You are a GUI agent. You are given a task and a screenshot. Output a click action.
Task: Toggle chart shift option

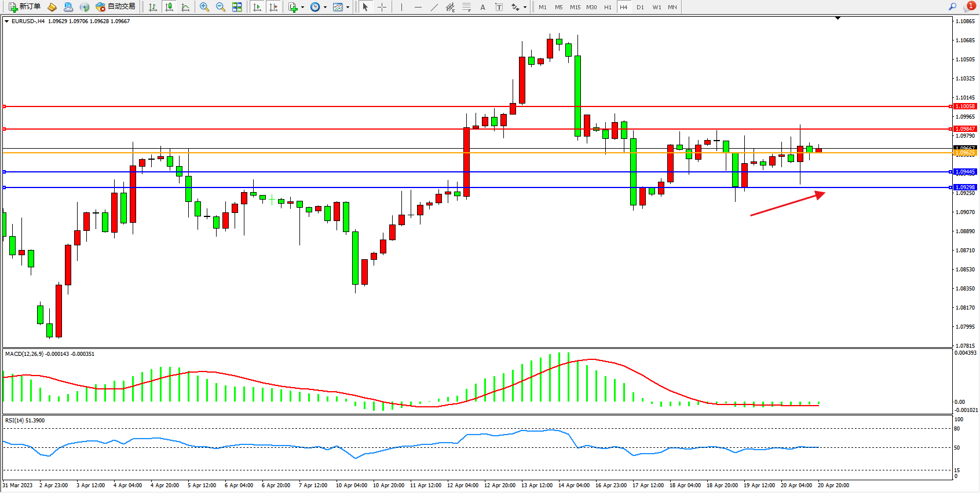[x=273, y=7]
